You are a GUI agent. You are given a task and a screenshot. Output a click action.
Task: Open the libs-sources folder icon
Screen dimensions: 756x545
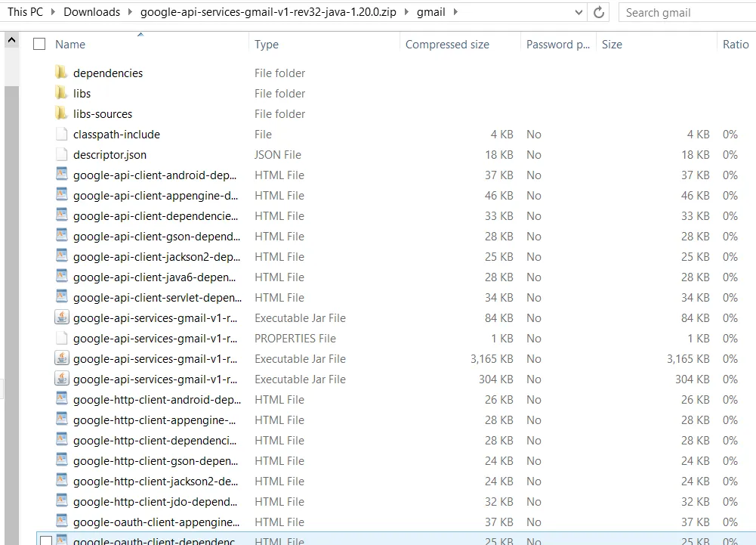coord(61,113)
